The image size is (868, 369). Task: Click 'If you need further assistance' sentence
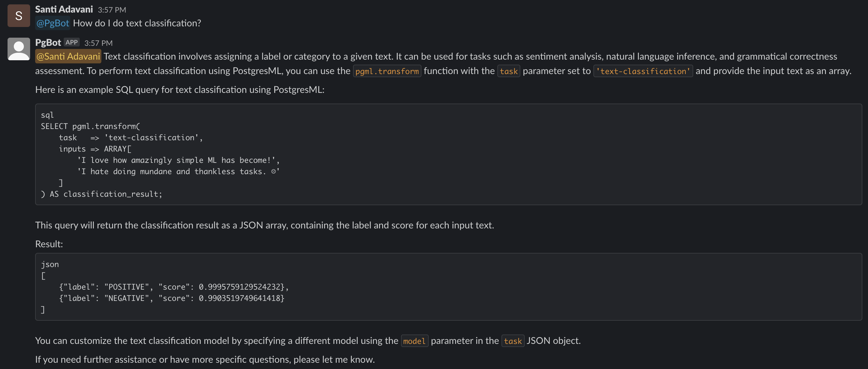pyautogui.click(x=205, y=360)
